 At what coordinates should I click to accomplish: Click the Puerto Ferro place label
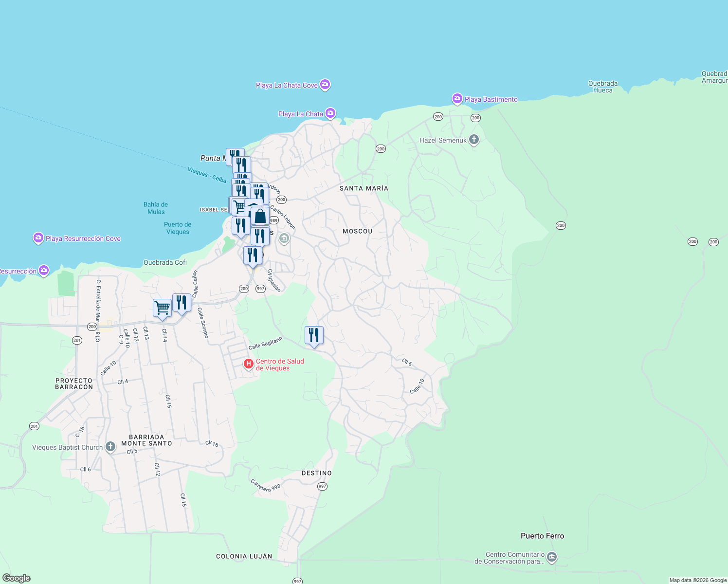(542, 536)
